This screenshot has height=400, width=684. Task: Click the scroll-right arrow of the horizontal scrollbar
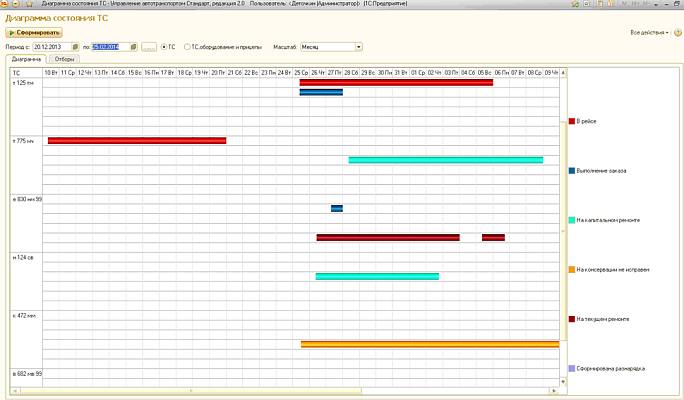point(555,391)
